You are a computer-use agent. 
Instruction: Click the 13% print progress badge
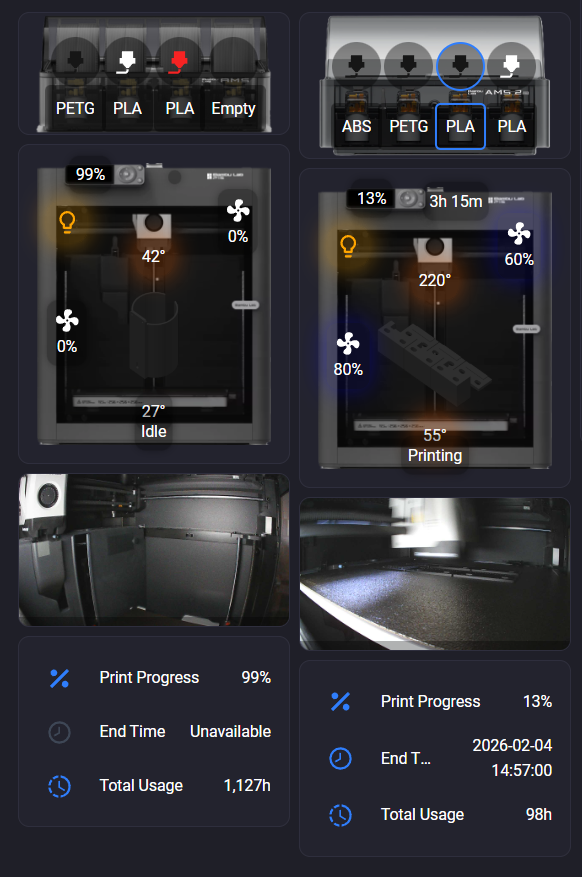point(372,199)
